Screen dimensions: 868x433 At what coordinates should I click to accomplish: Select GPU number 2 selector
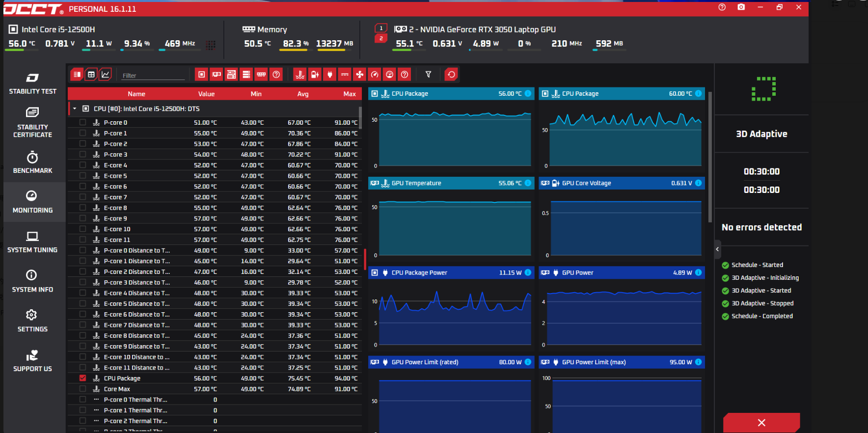coord(381,38)
